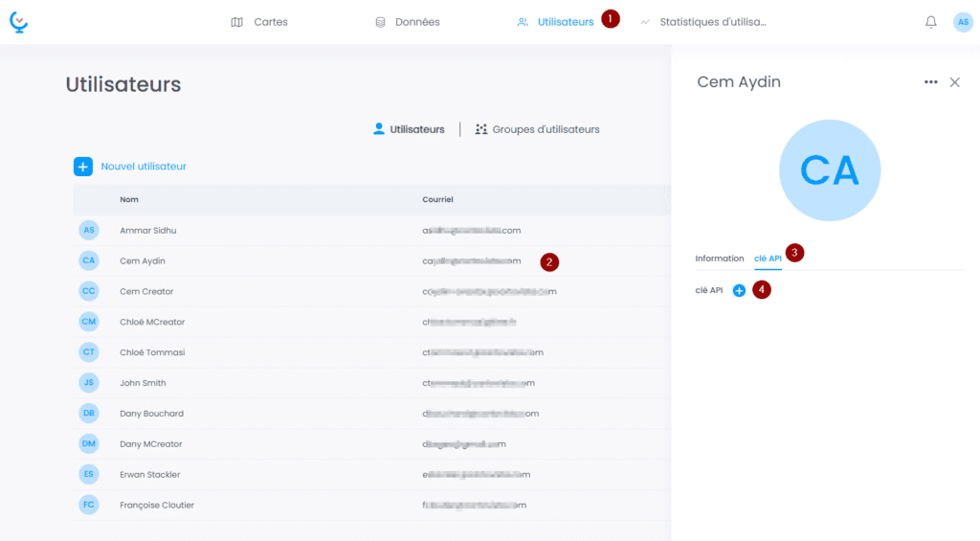
Task: Click the large CA profile avatar
Action: point(830,170)
